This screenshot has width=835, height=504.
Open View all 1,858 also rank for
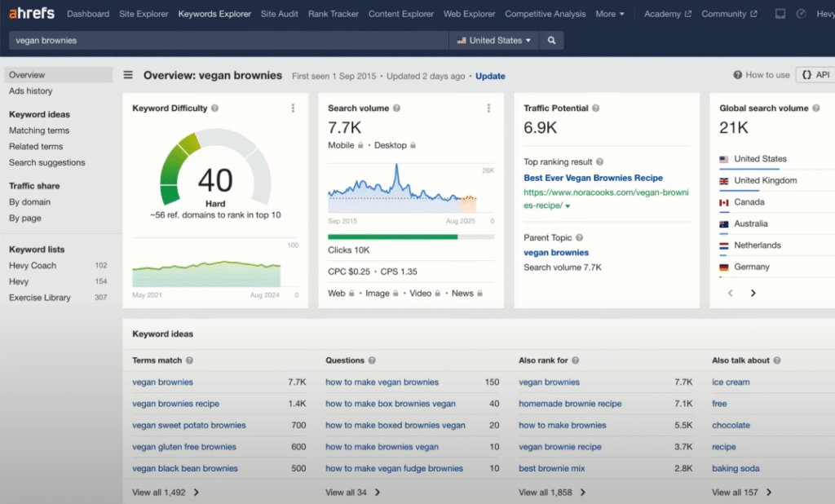552,493
